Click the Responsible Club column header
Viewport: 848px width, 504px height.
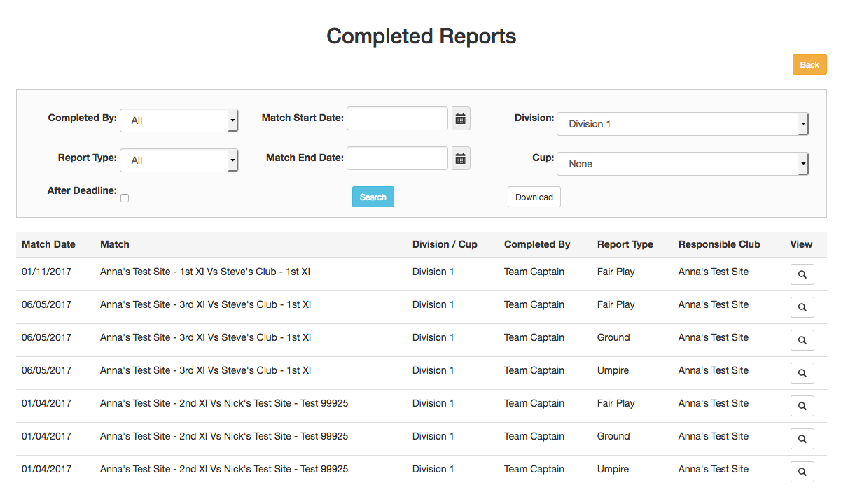coord(719,244)
